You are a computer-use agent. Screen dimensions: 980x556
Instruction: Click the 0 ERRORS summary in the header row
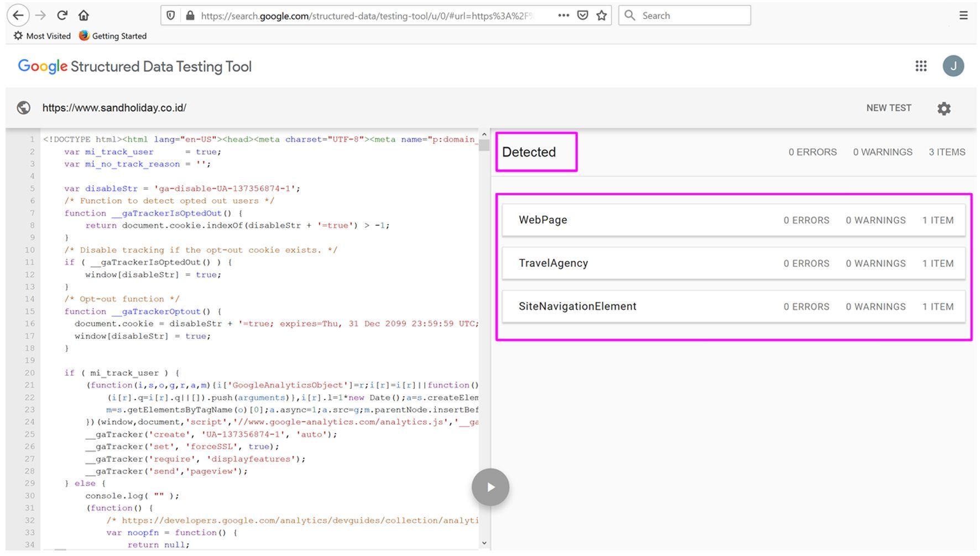(x=812, y=152)
